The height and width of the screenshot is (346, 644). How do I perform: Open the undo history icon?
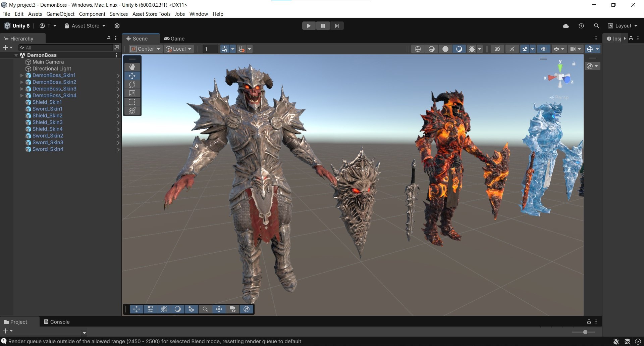pos(581,26)
